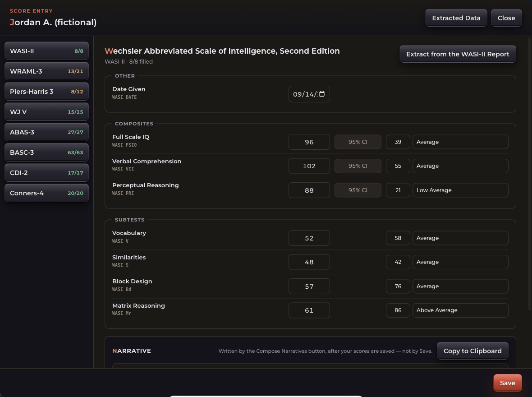Switch to the WRAML-3 tab
The width and height of the screenshot is (532, 397).
click(x=46, y=71)
